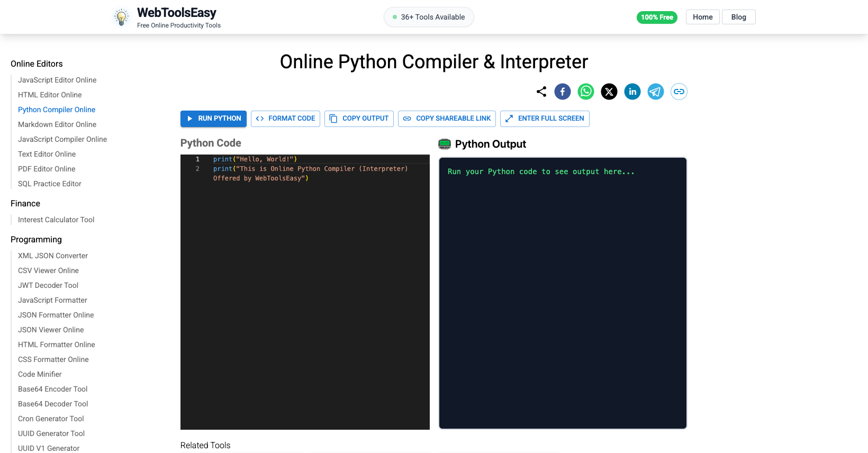Open JavaScript Formatter

(x=52, y=300)
